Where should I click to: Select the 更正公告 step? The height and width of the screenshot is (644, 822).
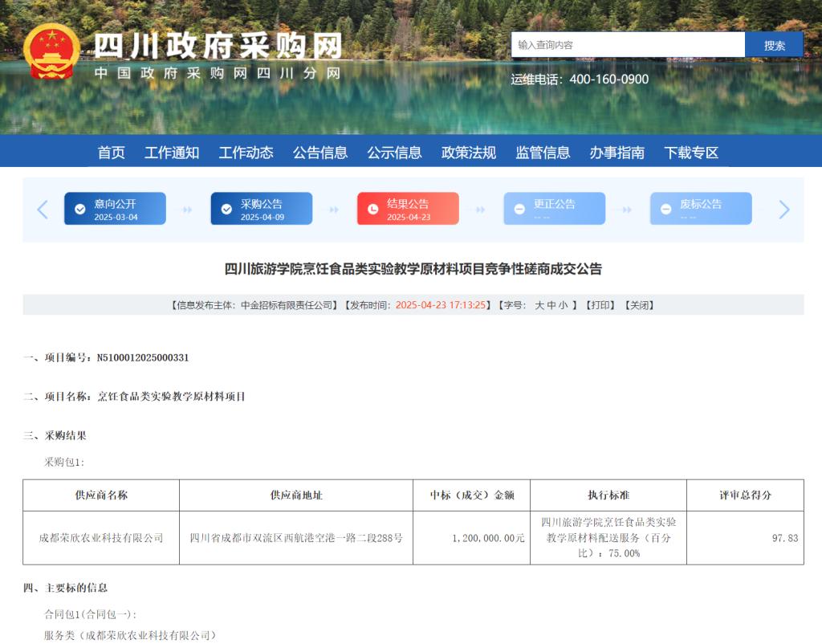[555, 209]
